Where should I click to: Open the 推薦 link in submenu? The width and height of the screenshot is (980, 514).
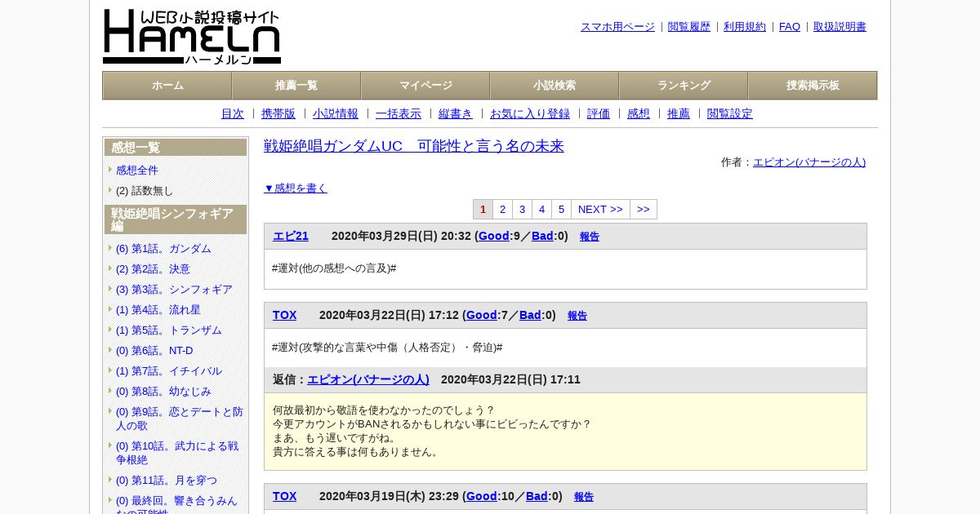[x=679, y=114]
